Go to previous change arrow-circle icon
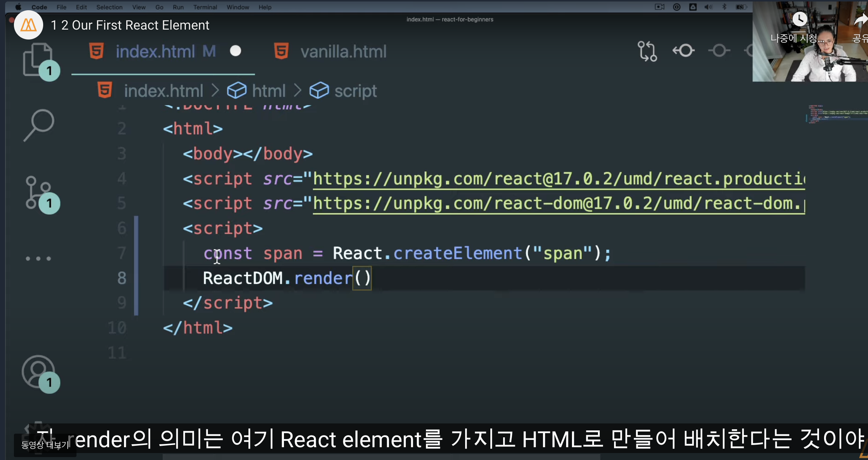This screenshot has height=460, width=868. pos(683,50)
